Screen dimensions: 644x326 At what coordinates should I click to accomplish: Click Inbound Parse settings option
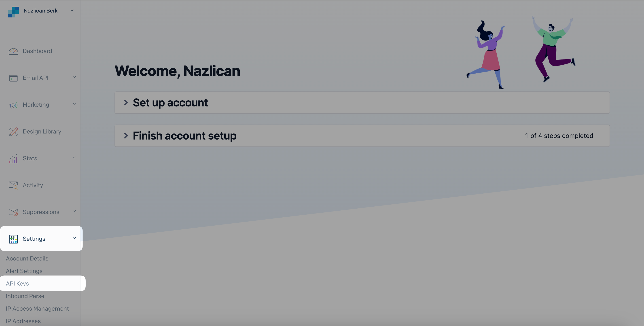pos(25,296)
